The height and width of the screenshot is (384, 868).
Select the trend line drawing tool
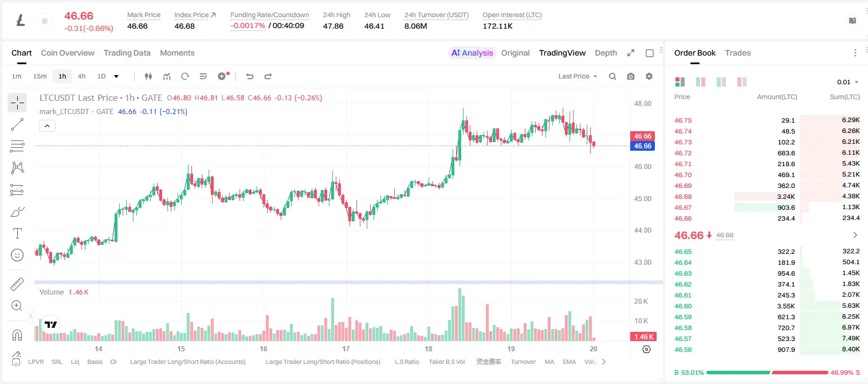[17, 124]
